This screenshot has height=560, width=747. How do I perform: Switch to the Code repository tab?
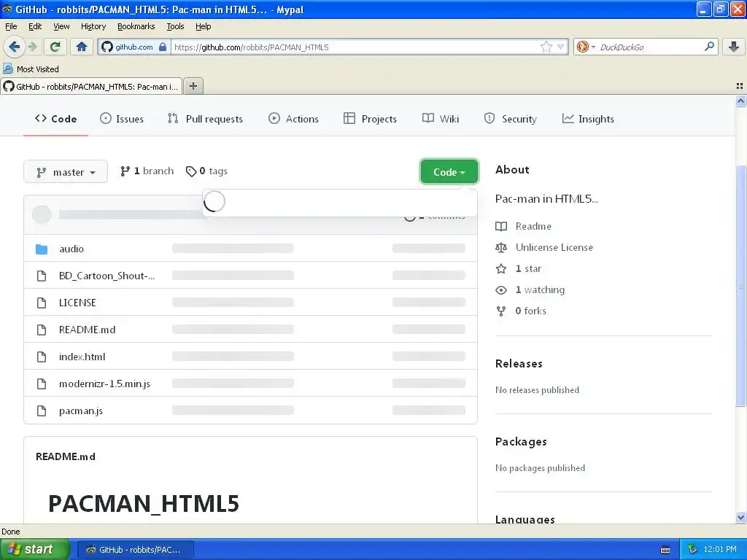tap(55, 119)
